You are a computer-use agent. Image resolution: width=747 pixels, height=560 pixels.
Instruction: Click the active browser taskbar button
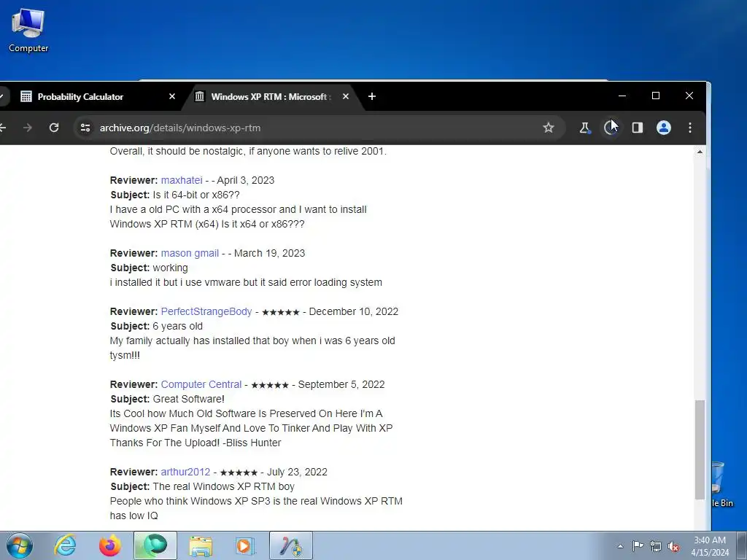[155, 545]
